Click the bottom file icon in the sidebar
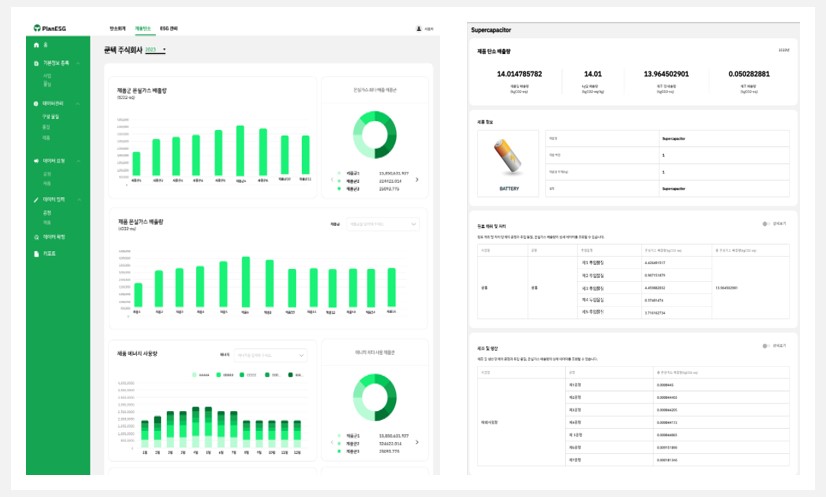Screen dimensions: 826x497 tap(35, 253)
